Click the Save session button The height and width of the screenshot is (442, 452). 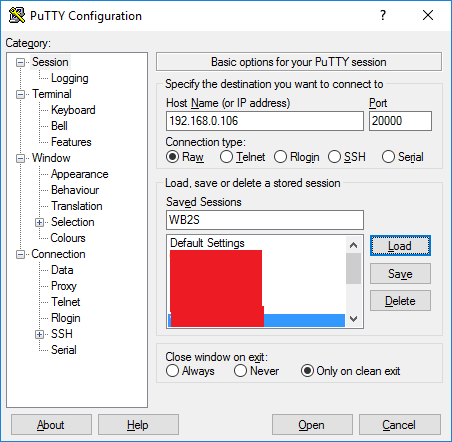(400, 274)
